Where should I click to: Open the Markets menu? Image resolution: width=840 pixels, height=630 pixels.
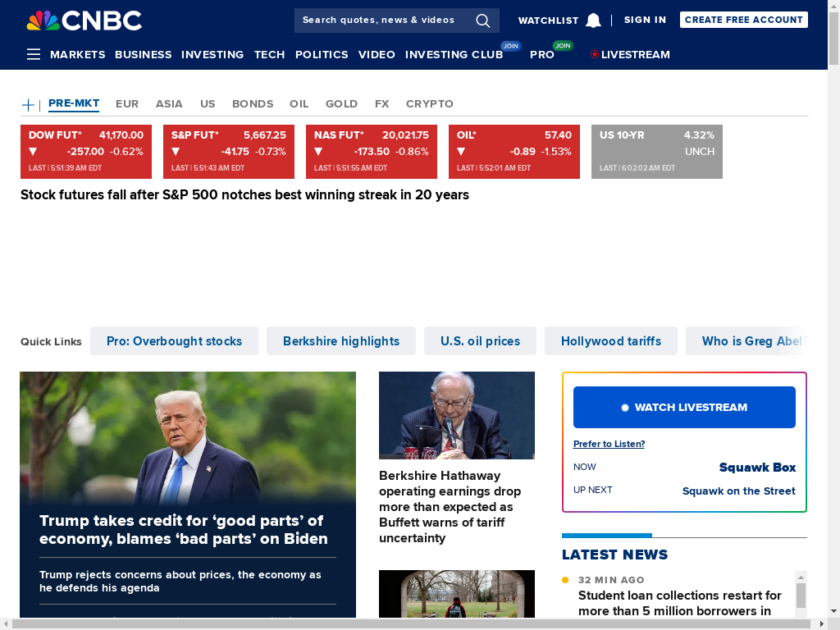tap(78, 55)
